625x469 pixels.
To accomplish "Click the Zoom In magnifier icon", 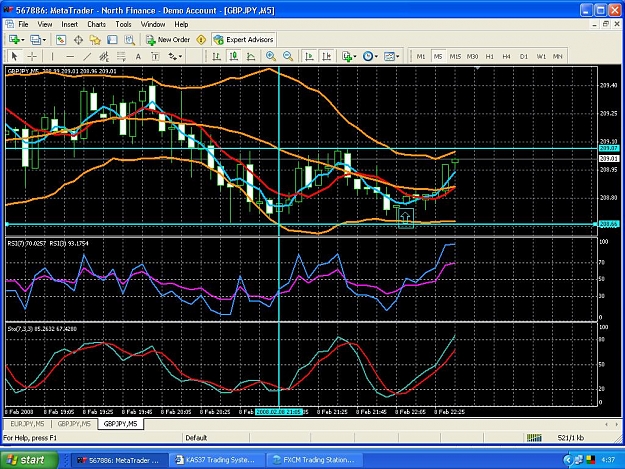I will [x=271, y=56].
